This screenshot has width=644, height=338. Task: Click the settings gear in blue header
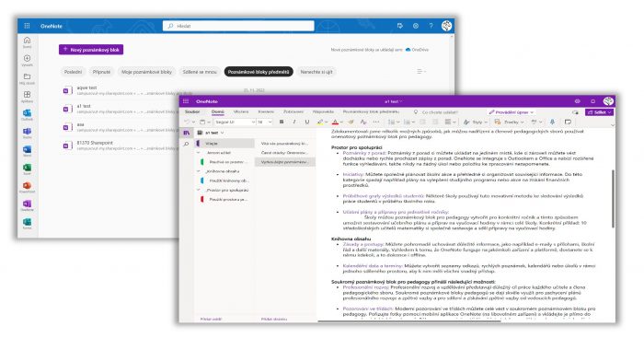point(416,26)
